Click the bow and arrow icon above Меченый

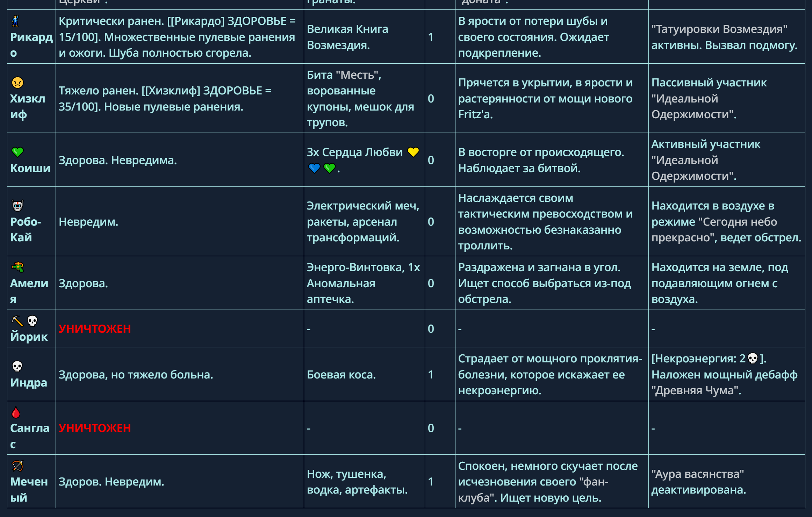pos(17,466)
